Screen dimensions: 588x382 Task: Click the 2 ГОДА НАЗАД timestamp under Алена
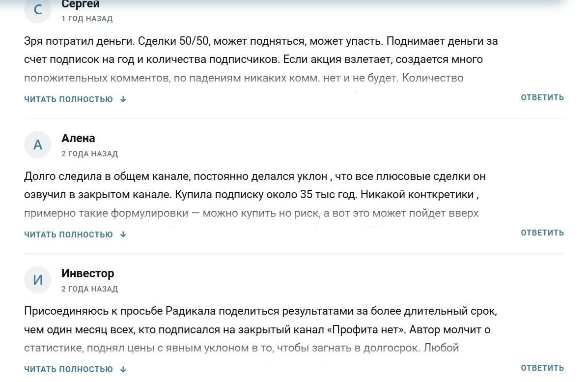(89, 153)
